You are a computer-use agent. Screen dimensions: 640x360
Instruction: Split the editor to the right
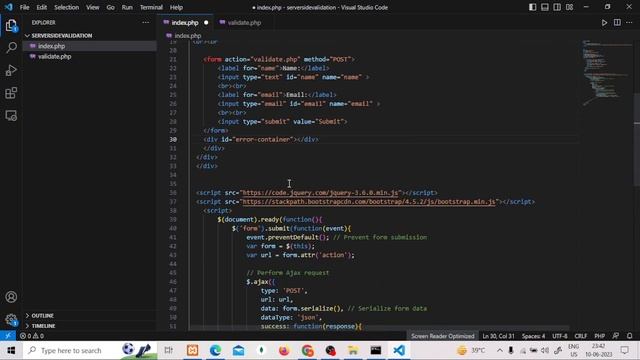(617, 23)
